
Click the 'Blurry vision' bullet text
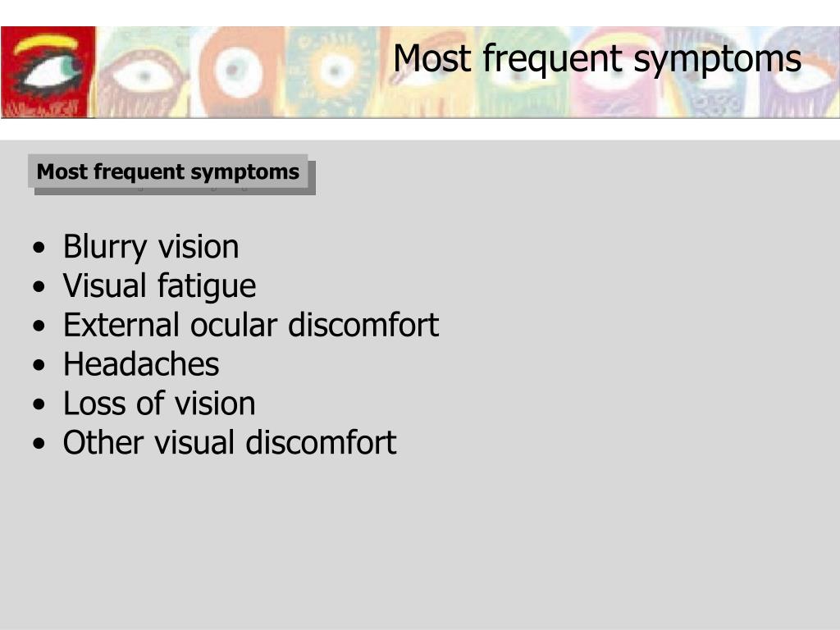tap(151, 248)
